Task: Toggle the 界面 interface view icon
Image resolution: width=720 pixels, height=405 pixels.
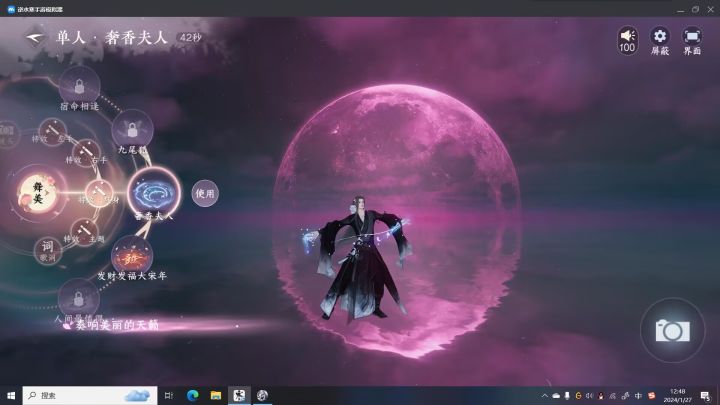Action: click(x=692, y=41)
